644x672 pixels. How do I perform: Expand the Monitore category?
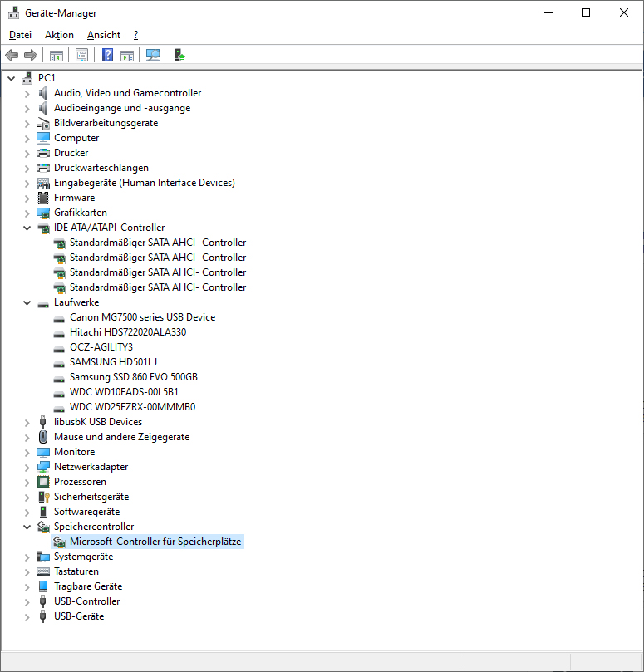(27, 453)
